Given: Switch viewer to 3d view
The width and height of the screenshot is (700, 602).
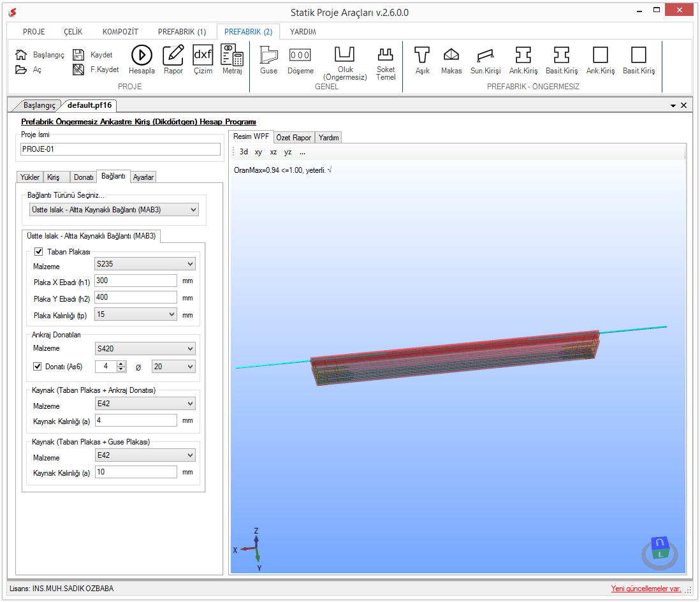Looking at the screenshot, I should 244,152.
